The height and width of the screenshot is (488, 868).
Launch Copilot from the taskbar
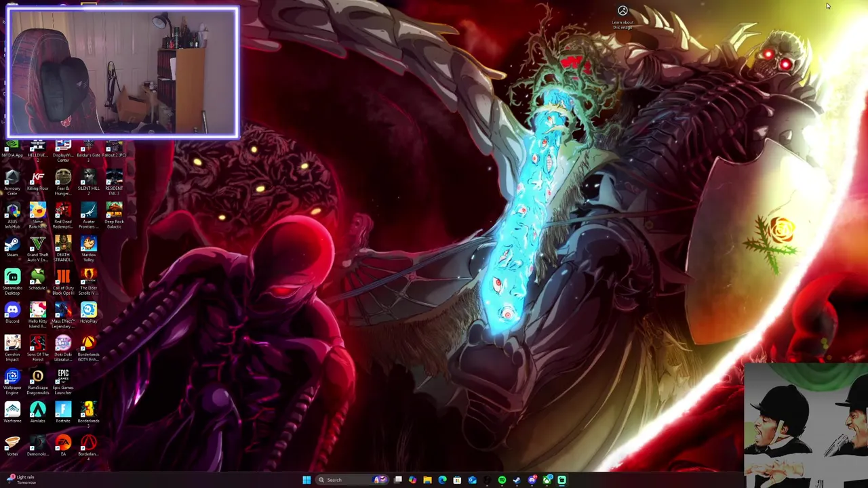[412, 480]
